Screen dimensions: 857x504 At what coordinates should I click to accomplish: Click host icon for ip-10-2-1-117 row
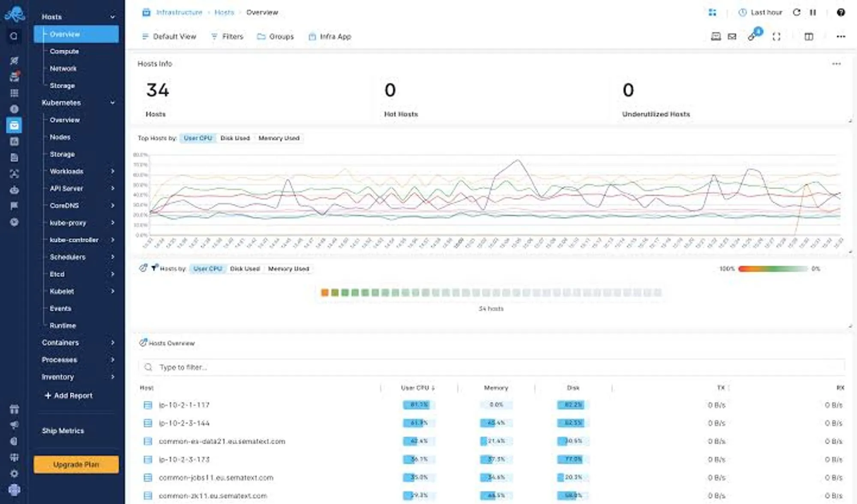click(148, 405)
